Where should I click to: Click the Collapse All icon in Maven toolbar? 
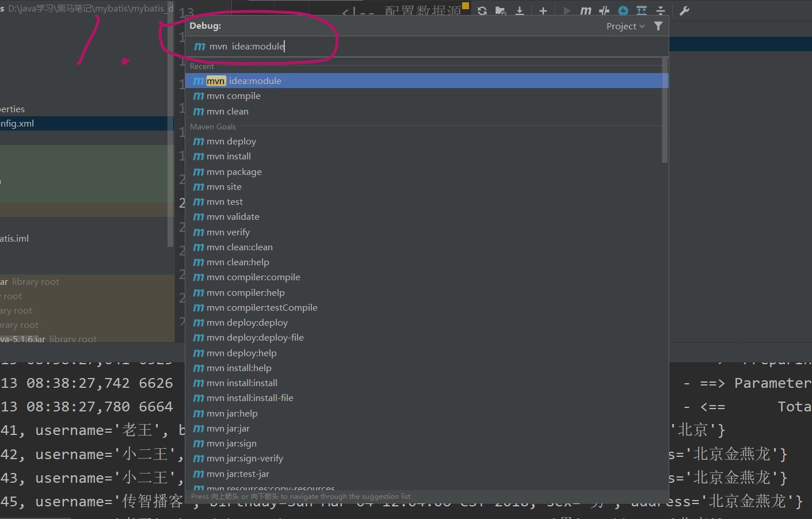pyautogui.click(x=659, y=10)
